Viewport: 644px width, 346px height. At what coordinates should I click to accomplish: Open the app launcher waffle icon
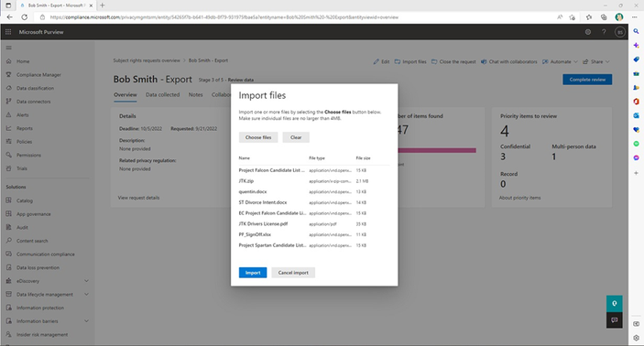(x=8, y=32)
